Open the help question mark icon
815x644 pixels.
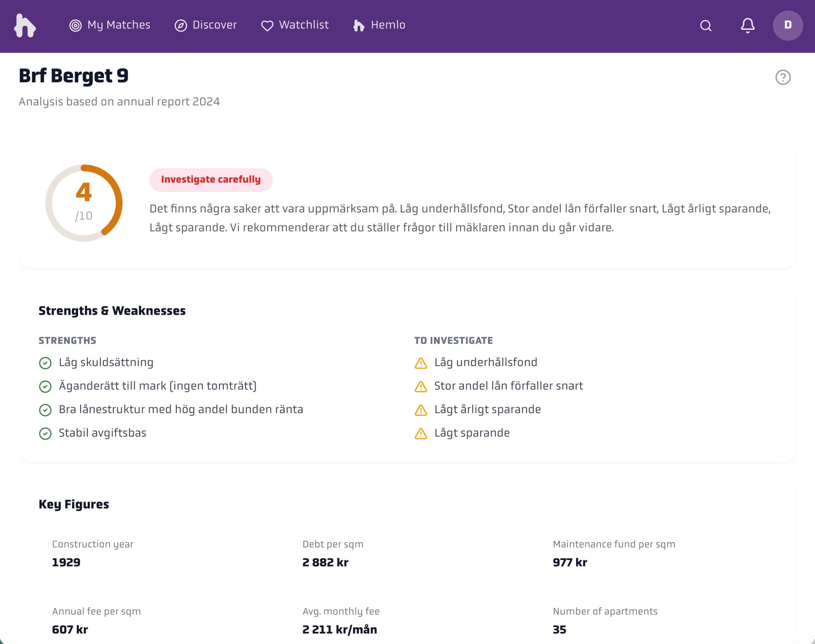[783, 76]
